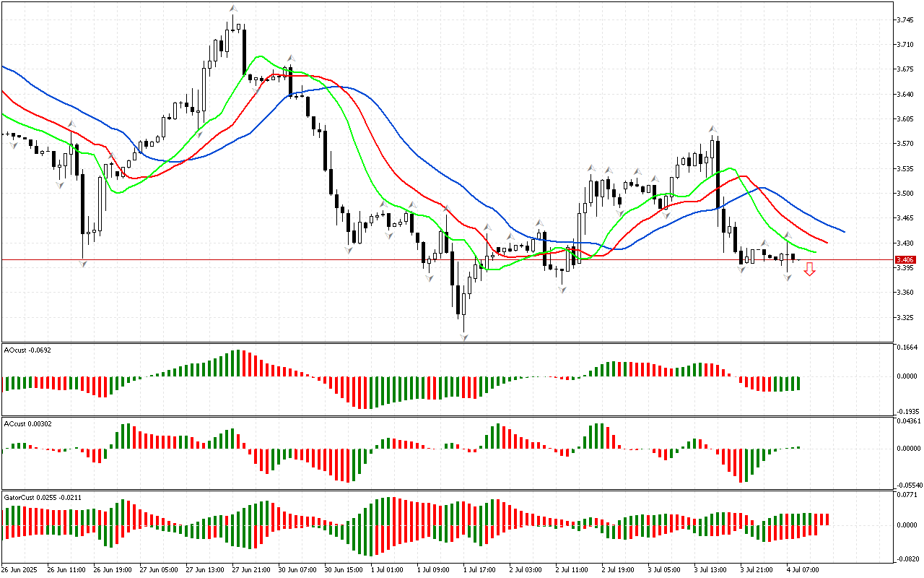Screen dimensions: 924x578
Task: Select the down fractal below the lowest candle
Action: [x=463, y=337]
